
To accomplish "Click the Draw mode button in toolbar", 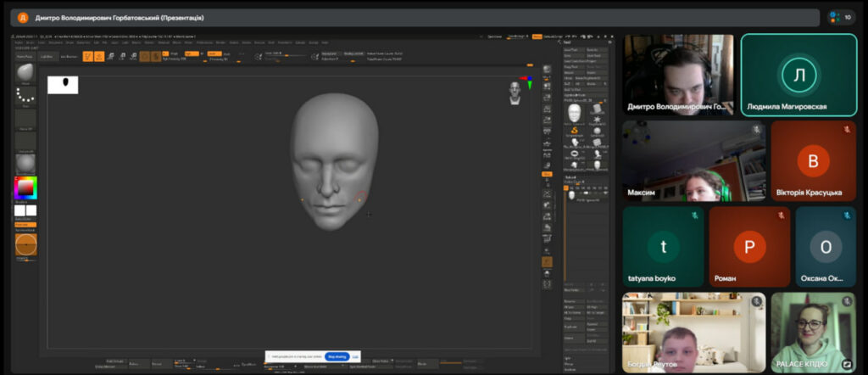I will tap(99, 57).
